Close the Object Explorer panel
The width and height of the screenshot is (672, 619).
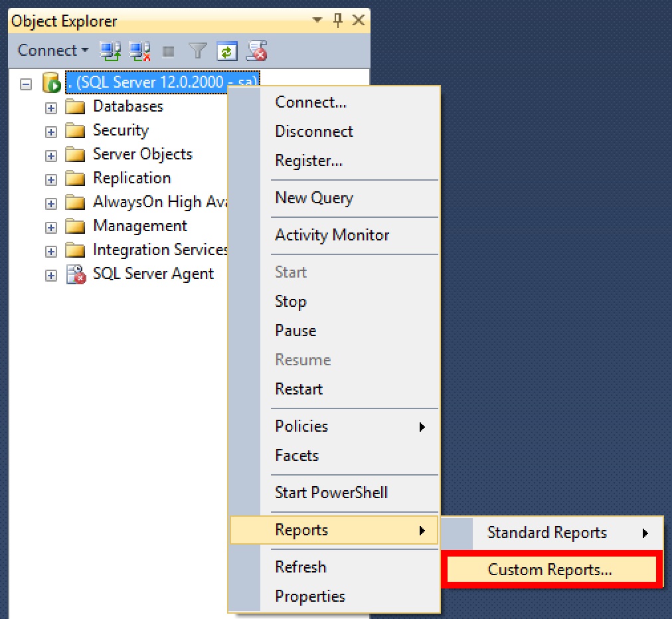pos(359,20)
